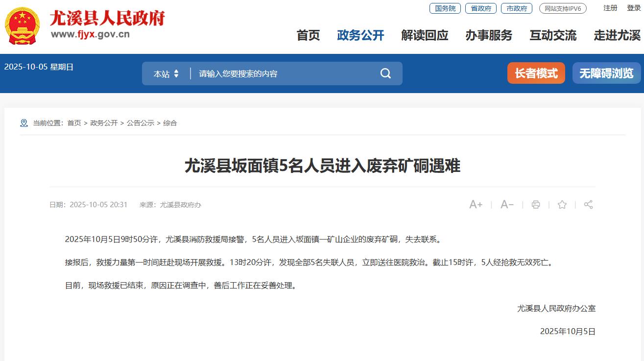Click the magnifier search icon
The width and height of the screenshot is (644, 361).
click(385, 73)
